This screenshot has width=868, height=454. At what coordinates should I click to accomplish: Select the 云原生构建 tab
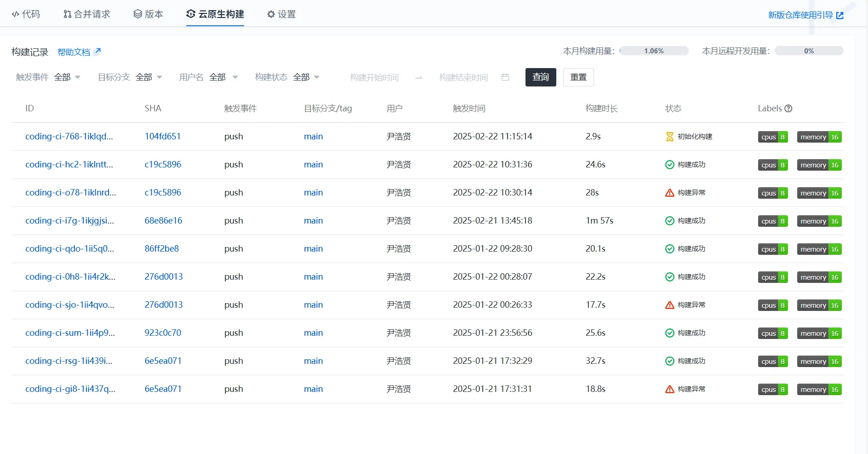tap(215, 14)
